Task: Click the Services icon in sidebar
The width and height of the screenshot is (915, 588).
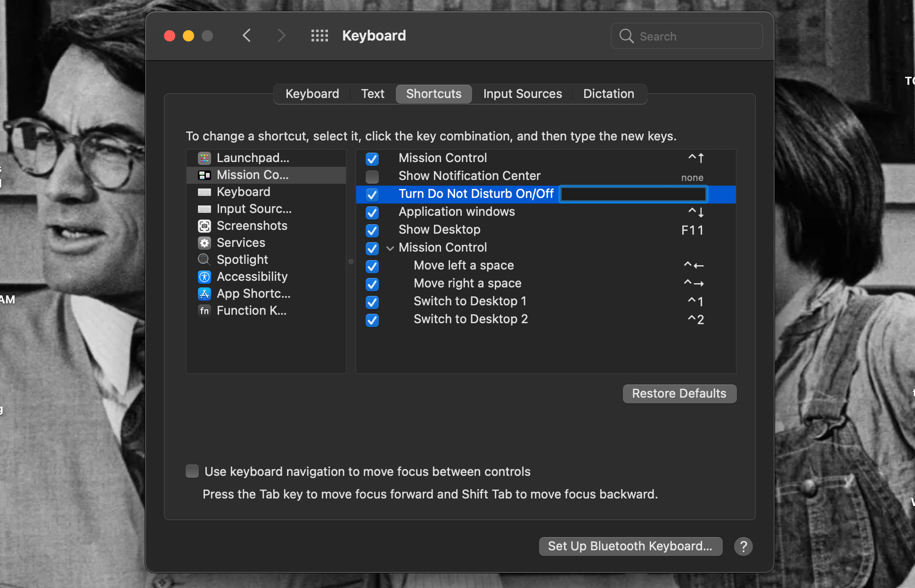Action: pyautogui.click(x=204, y=243)
